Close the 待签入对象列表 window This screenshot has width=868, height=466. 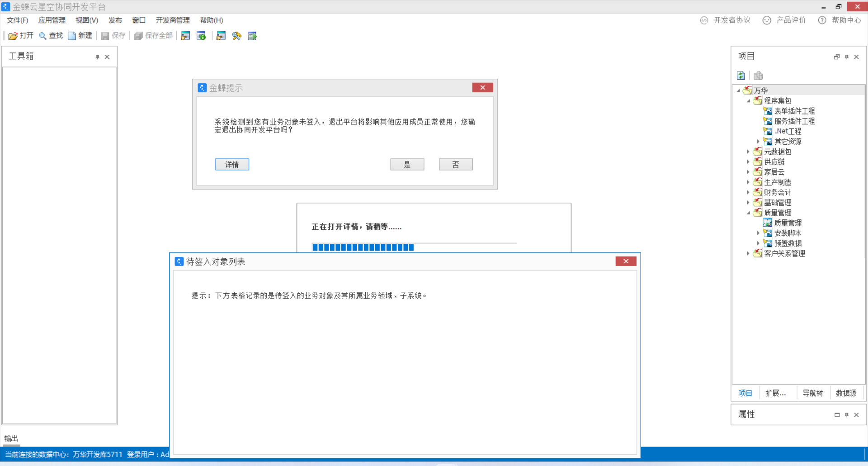tap(626, 262)
